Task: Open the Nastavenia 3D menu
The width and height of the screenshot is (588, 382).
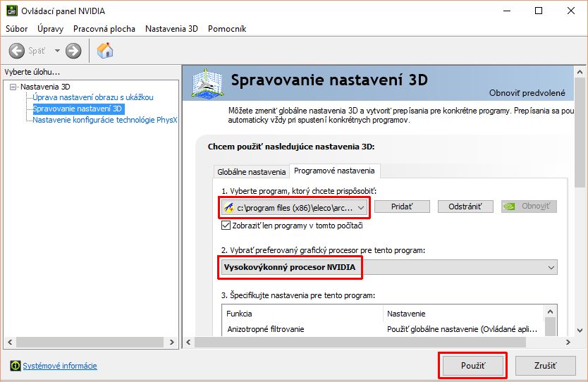Action: [x=171, y=29]
